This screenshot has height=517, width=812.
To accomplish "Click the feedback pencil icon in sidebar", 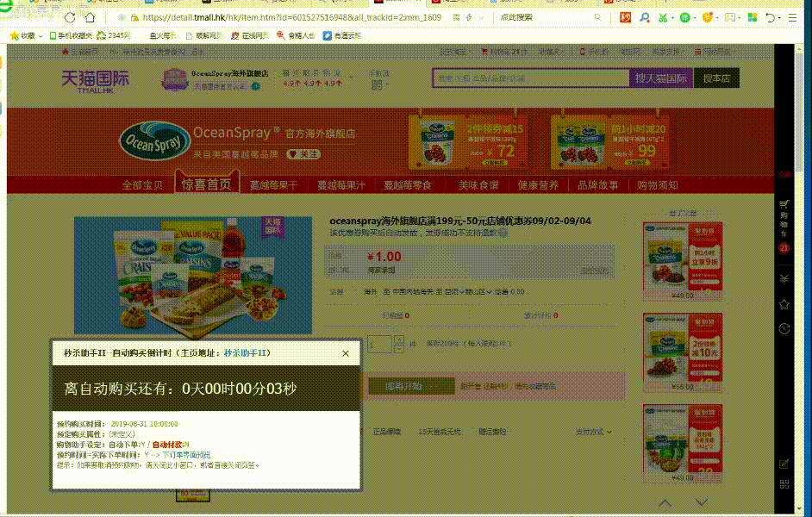I will pos(784,464).
